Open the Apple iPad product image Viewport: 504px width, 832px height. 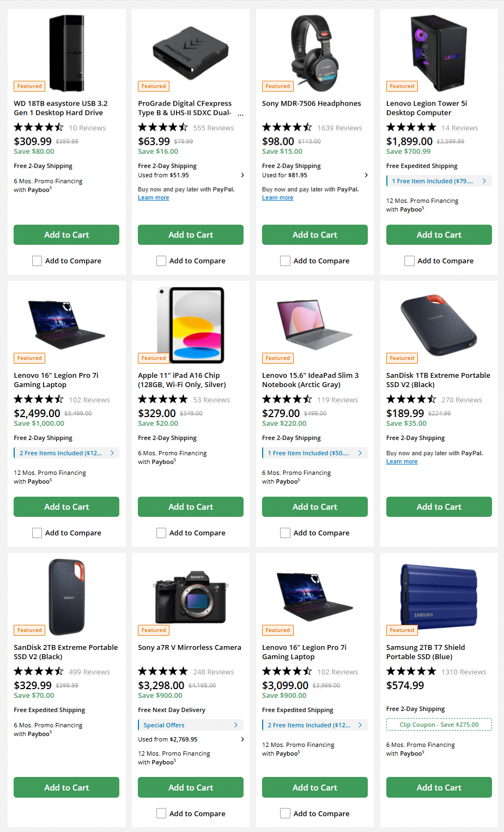click(x=190, y=325)
